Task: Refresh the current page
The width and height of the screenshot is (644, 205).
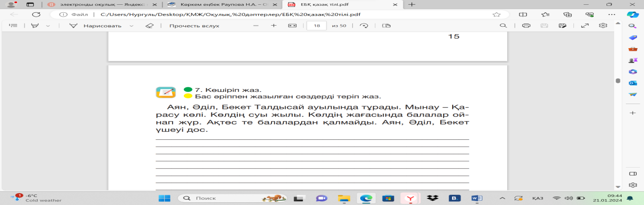Action: (36, 15)
